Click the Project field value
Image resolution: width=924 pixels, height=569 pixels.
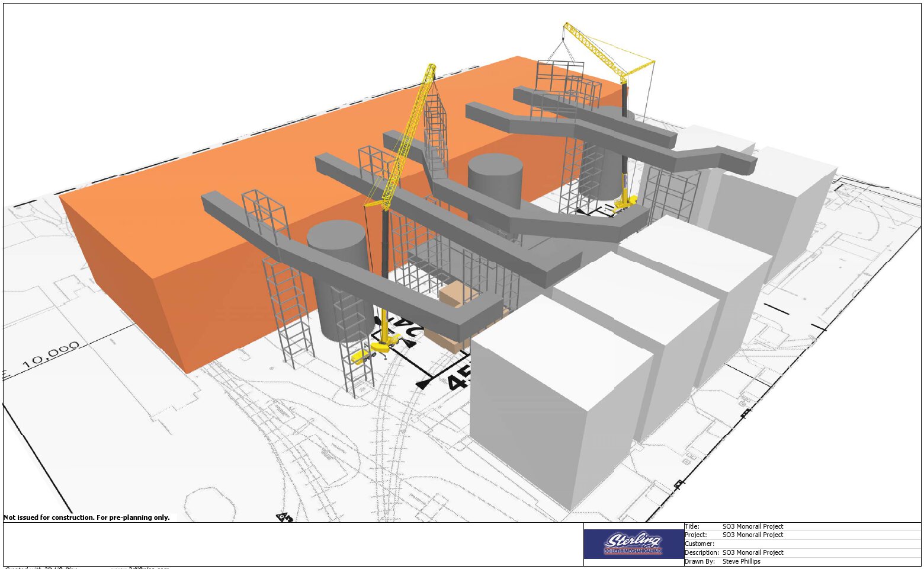tap(752, 535)
